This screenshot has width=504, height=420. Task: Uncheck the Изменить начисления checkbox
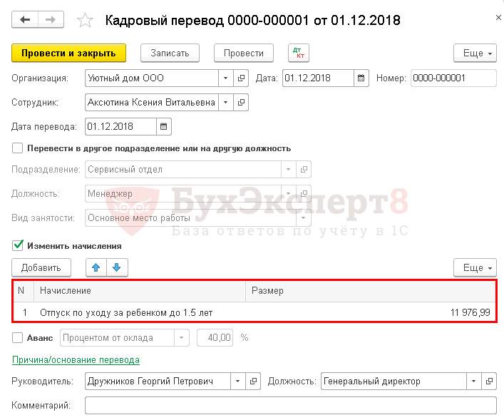pyautogui.click(x=17, y=246)
